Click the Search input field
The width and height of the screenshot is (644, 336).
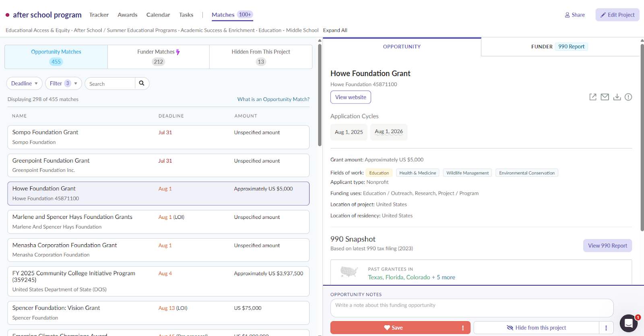click(110, 84)
